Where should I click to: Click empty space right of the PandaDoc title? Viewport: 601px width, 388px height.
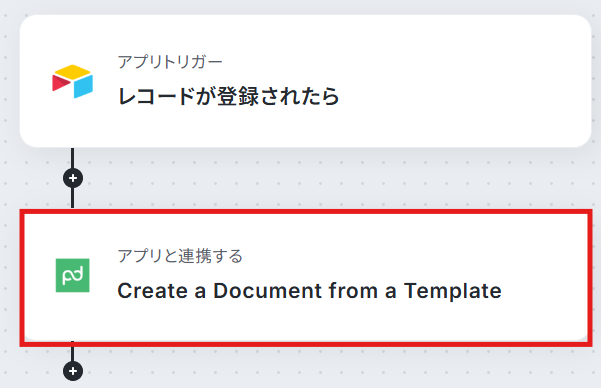(x=542, y=291)
